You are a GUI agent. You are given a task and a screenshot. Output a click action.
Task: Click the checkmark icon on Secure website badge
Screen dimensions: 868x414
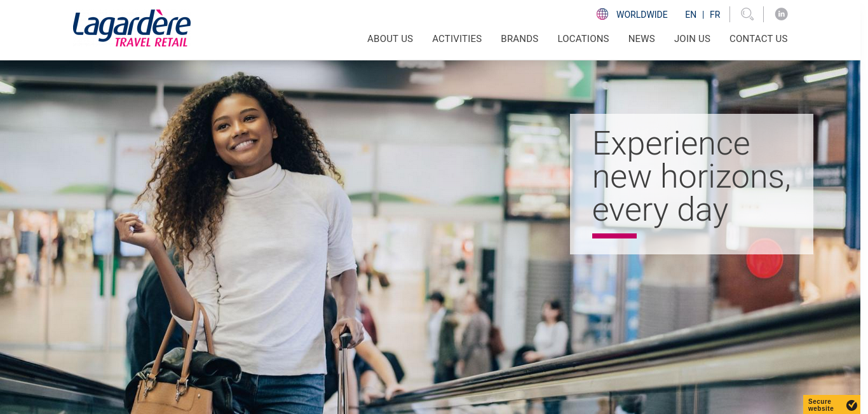(x=851, y=405)
